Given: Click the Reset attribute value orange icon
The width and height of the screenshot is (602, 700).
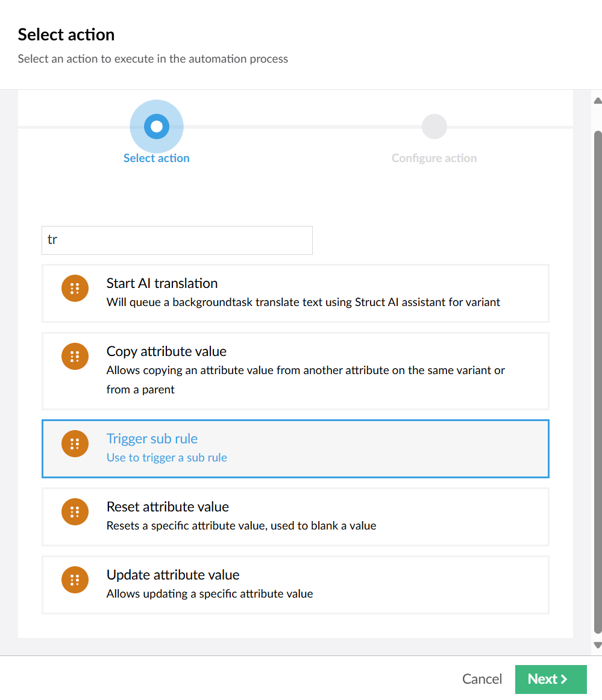Looking at the screenshot, I should pyautogui.click(x=75, y=511).
